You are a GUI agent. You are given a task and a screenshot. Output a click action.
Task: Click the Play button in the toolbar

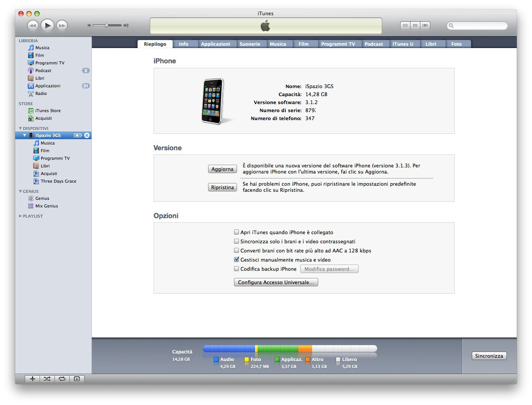(x=47, y=26)
